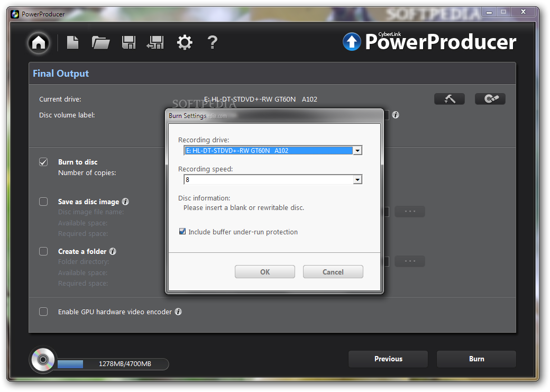Click the 1278MB/4700MB disc usage bar
550x392 pixels.
click(113, 364)
